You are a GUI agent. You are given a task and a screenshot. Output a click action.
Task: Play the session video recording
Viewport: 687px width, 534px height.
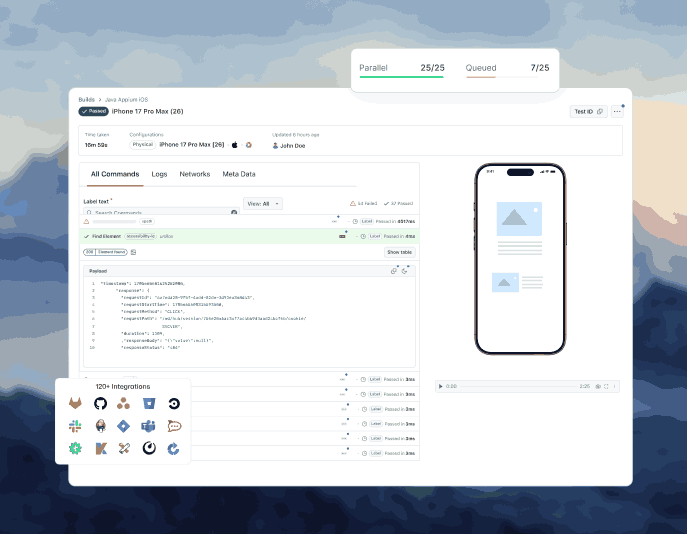click(440, 386)
